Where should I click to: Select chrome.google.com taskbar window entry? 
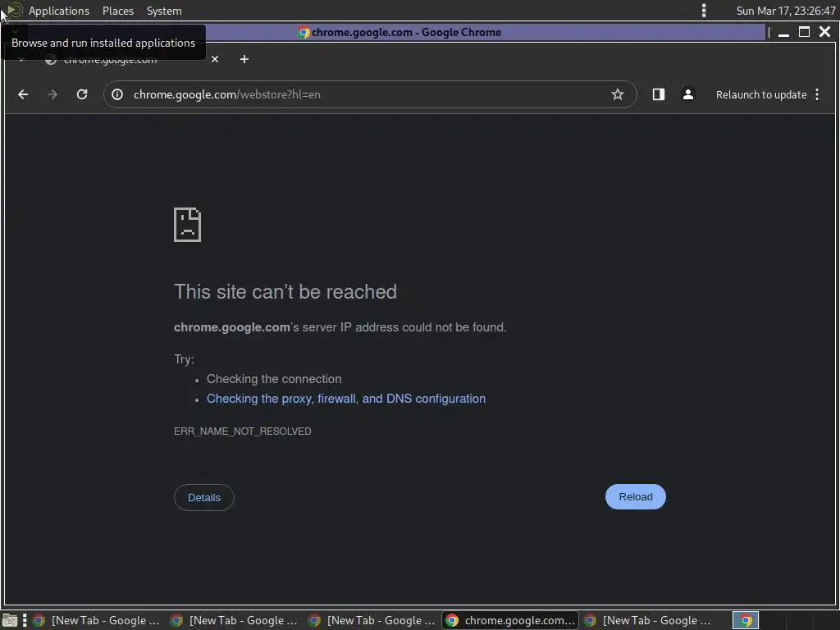pos(510,620)
